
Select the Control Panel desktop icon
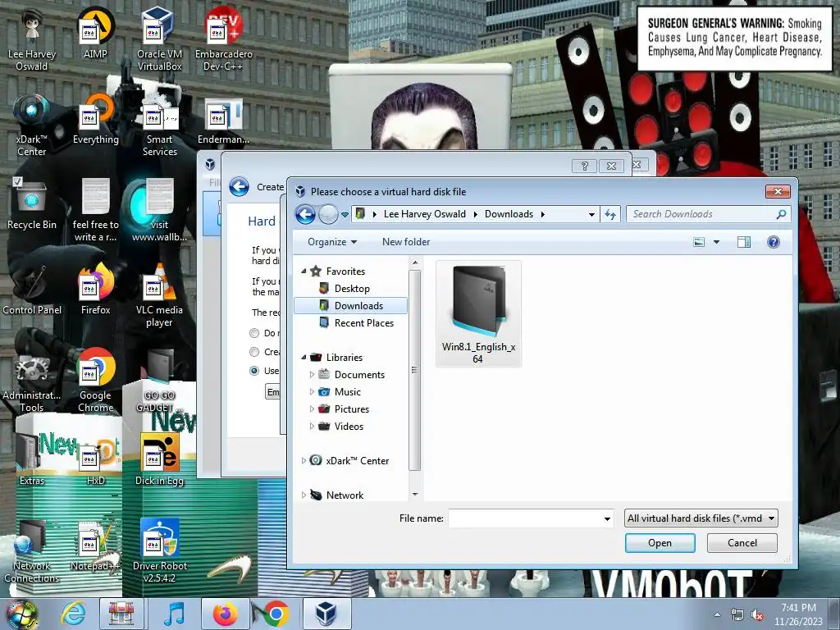pyautogui.click(x=32, y=290)
